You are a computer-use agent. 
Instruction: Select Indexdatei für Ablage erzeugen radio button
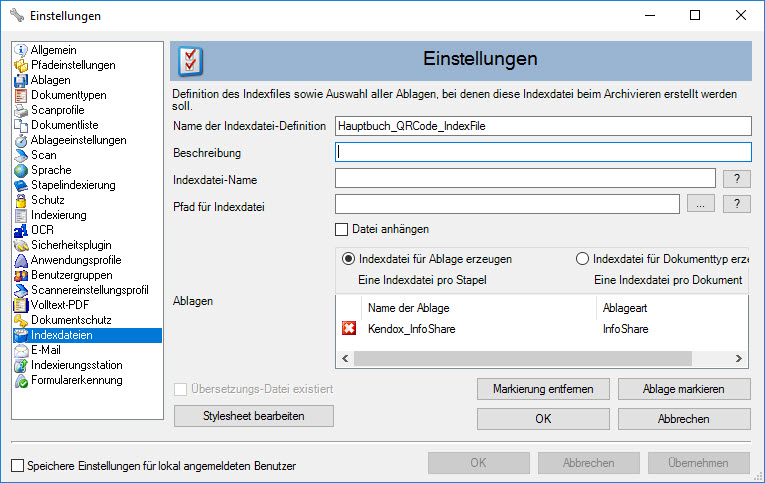(x=349, y=259)
